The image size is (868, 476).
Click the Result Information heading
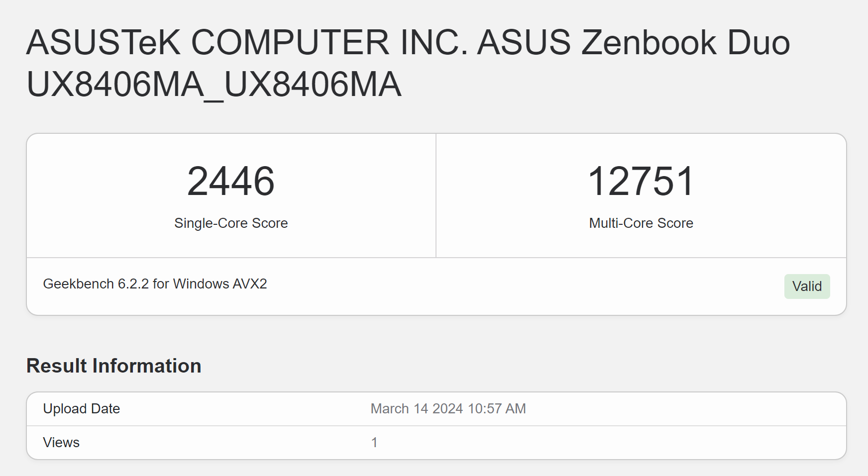point(114,366)
